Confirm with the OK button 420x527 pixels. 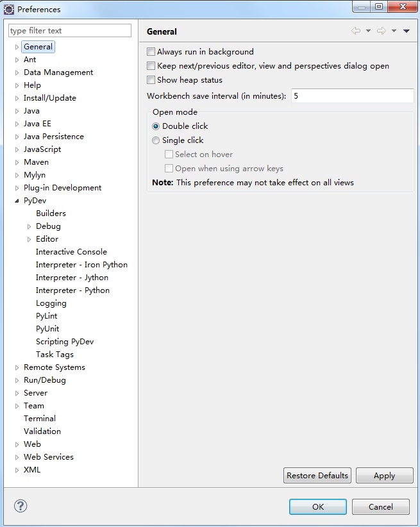(318, 507)
